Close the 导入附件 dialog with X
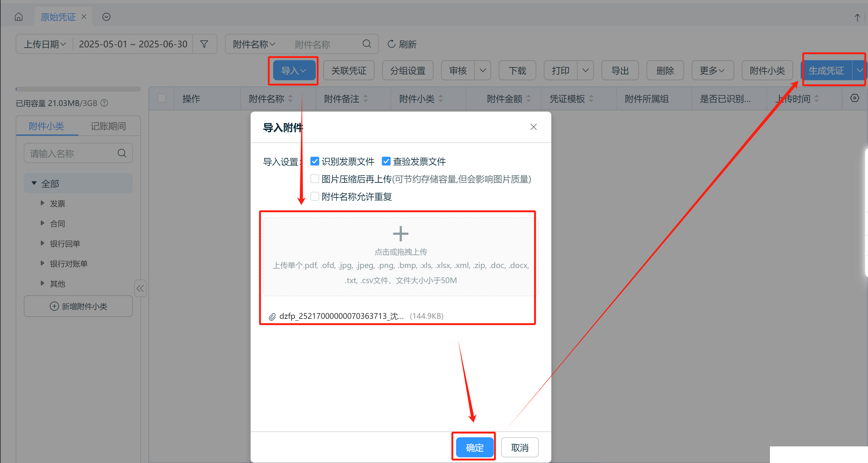This screenshot has width=868, height=463. tap(533, 127)
